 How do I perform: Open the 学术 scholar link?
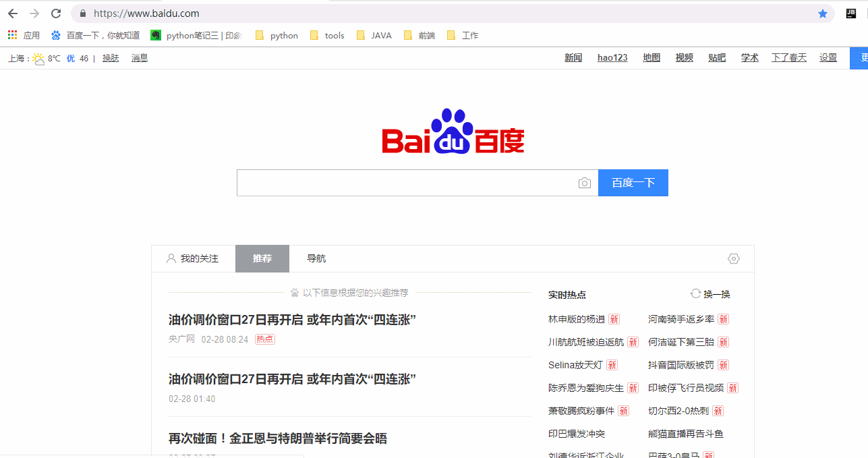[750, 58]
